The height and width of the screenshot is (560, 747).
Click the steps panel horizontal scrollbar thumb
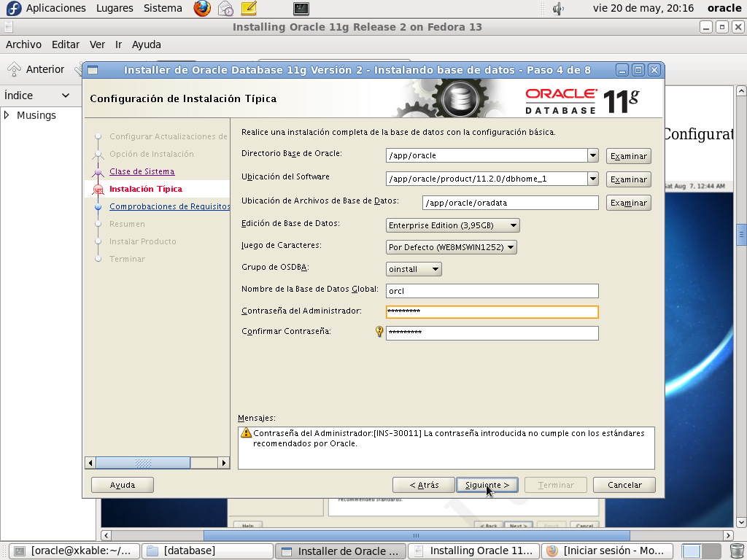pos(143,462)
